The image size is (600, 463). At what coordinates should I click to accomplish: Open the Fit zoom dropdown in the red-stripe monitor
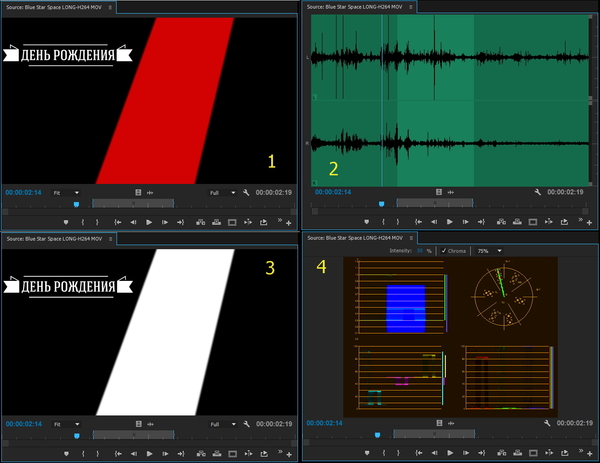(x=66, y=192)
